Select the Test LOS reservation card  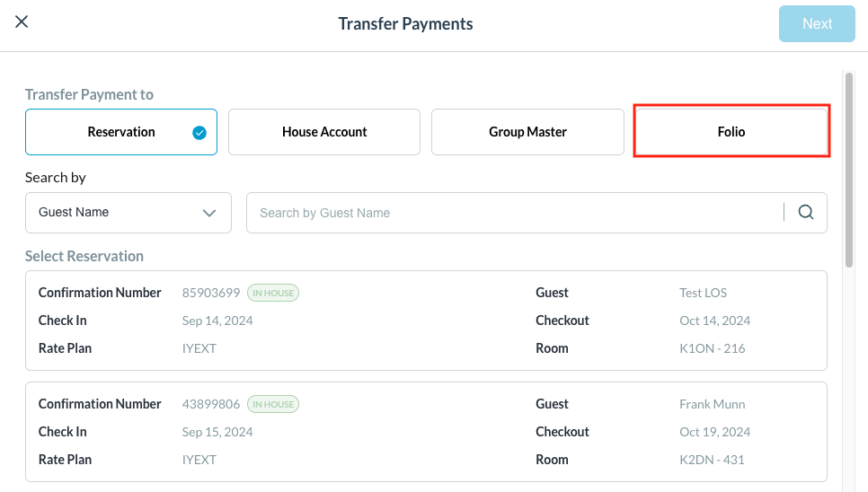[426, 321]
